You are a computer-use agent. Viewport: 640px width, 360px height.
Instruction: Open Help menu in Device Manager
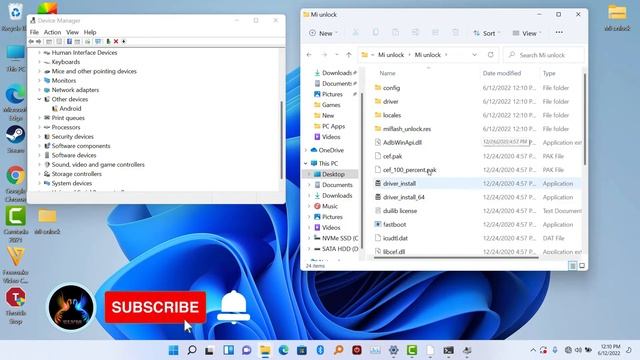[x=90, y=32]
